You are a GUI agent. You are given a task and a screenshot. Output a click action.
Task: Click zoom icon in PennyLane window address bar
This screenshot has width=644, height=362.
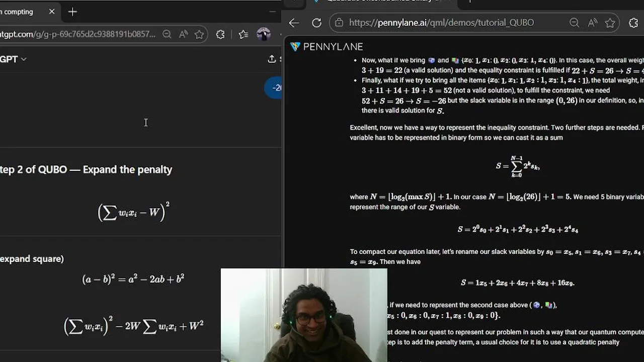(574, 23)
